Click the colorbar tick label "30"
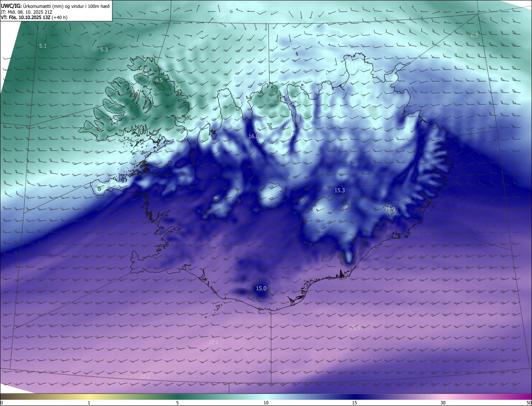Image resolution: width=532 pixels, height=406 pixels. pos(443,403)
